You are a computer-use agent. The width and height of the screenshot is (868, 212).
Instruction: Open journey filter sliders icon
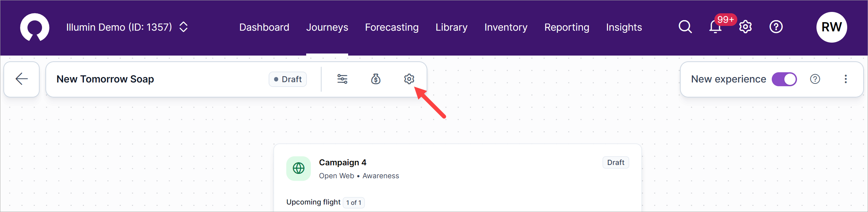coord(342,79)
